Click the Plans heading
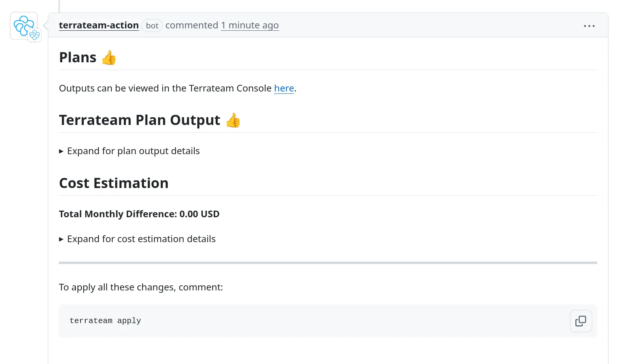 click(x=78, y=58)
